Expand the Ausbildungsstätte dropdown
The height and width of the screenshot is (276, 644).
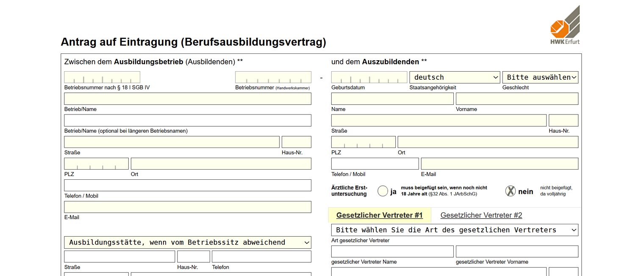coord(187,243)
